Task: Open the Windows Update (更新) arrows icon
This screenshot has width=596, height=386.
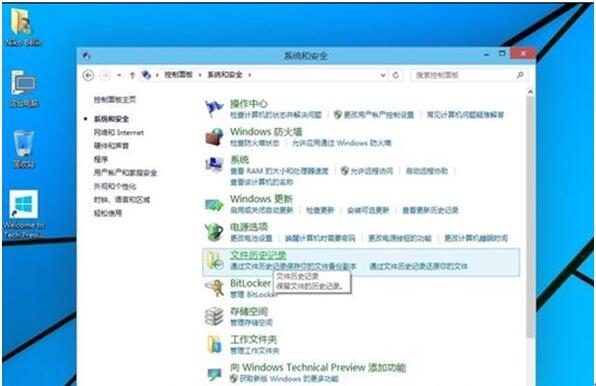Action: [214, 205]
